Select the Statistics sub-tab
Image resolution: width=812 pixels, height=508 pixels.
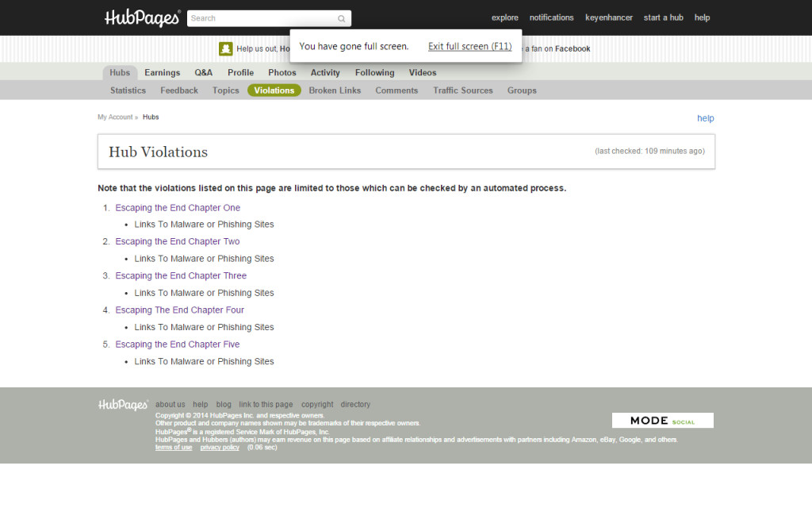[128, 90]
